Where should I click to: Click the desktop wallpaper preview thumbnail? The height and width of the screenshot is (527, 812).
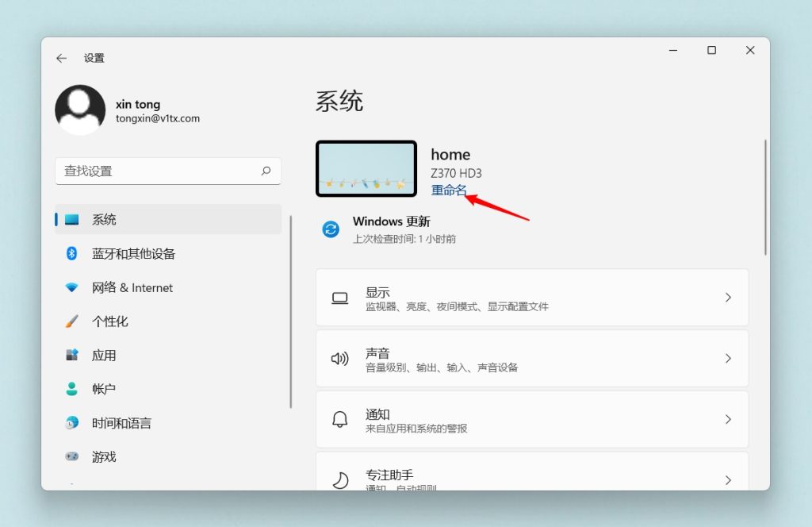[366, 168]
